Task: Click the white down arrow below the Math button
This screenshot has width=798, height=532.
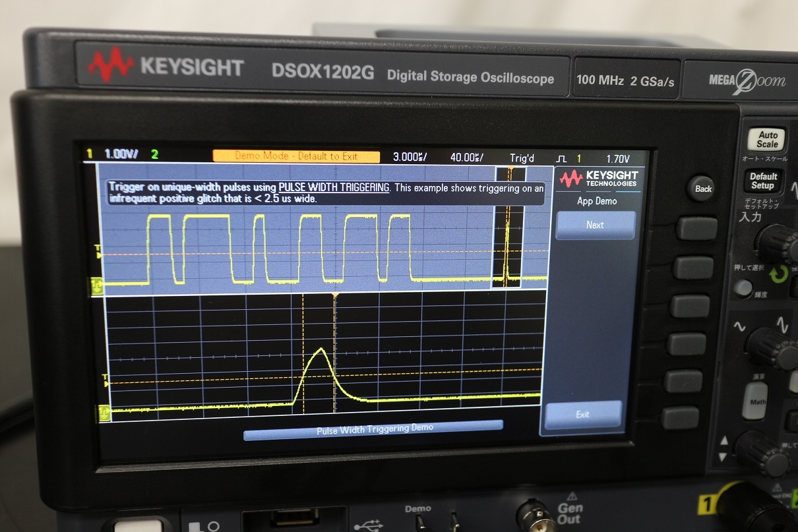Action: [723, 456]
